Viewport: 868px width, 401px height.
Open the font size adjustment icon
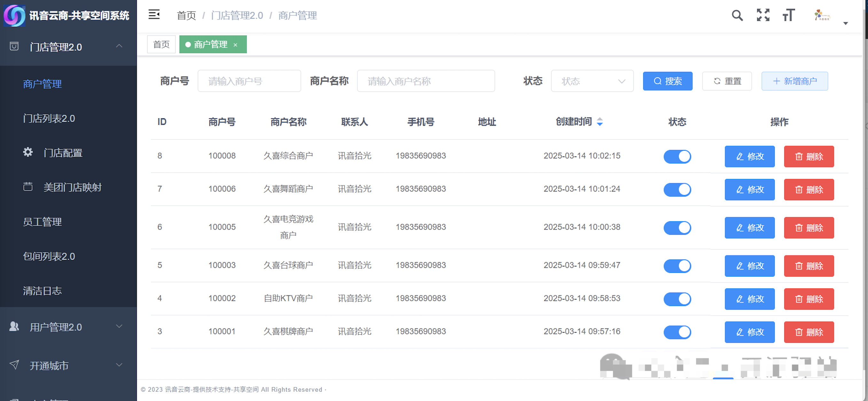[788, 15]
